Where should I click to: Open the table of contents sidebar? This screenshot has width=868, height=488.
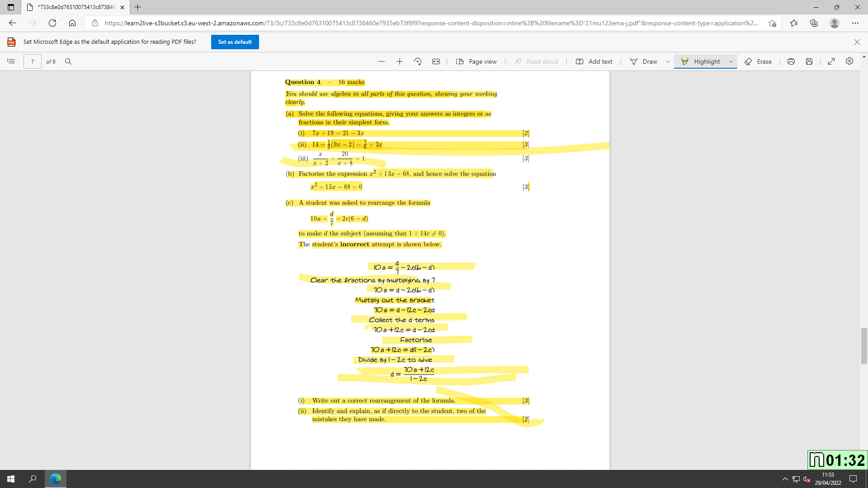click(x=11, y=61)
